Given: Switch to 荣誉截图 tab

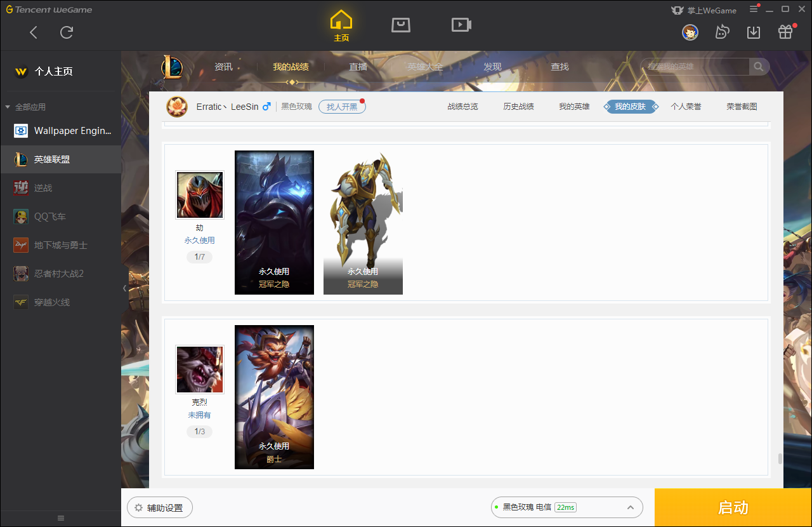Looking at the screenshot, I should click(x=742, y=107).
